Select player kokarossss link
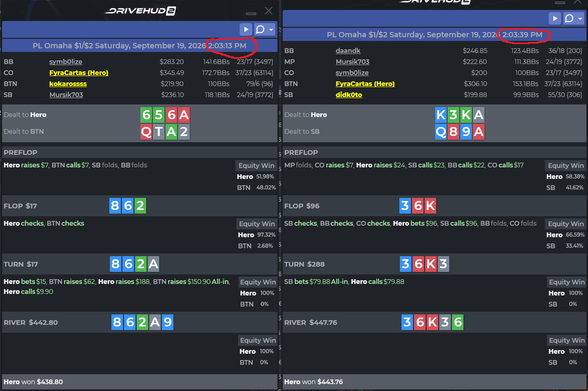This screenshot has height=391, width=588. point(68,84)
